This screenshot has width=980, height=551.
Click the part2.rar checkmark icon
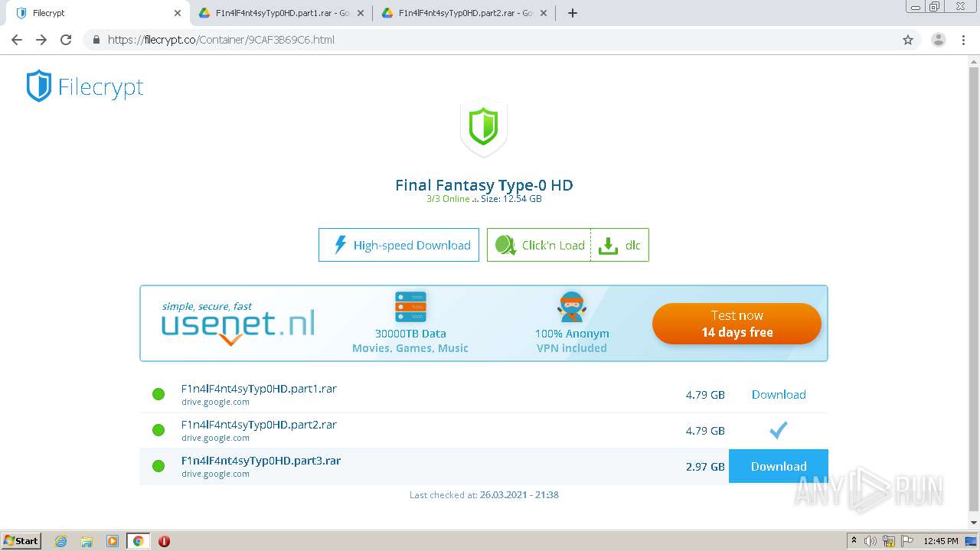779,431
